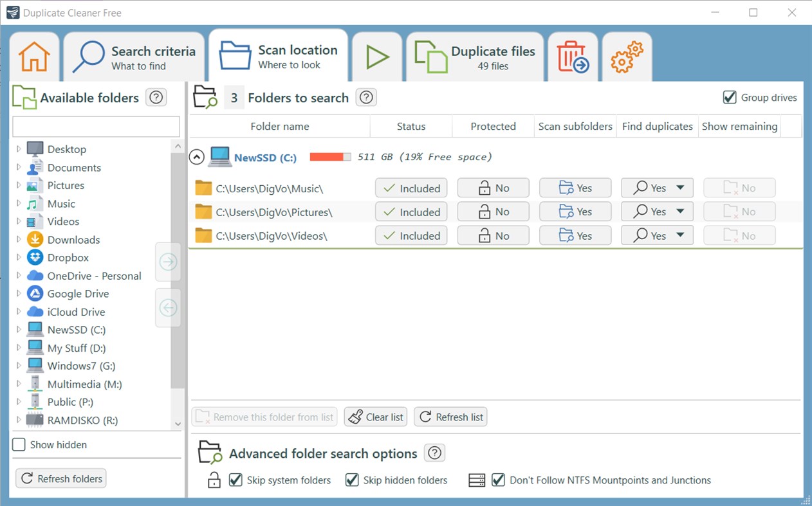812x506 pixels.
Task: Open the Home screen icon
Action: 34,56
